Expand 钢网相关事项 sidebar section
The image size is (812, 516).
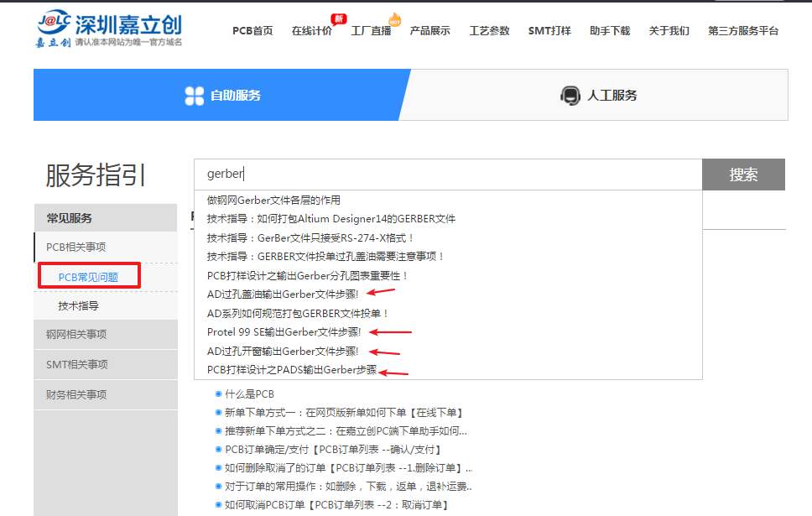76,334
